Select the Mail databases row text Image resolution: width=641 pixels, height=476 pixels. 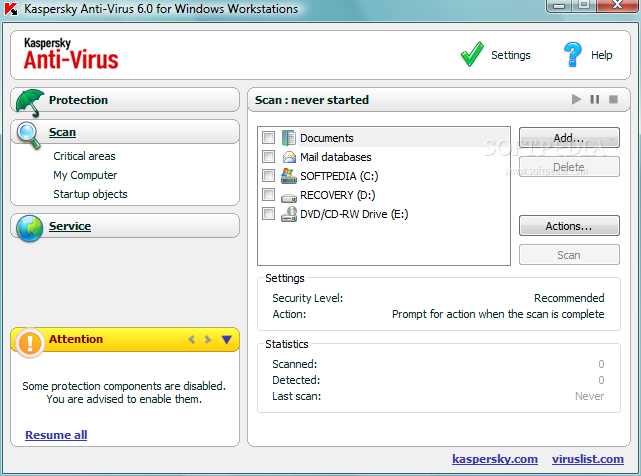336,157
